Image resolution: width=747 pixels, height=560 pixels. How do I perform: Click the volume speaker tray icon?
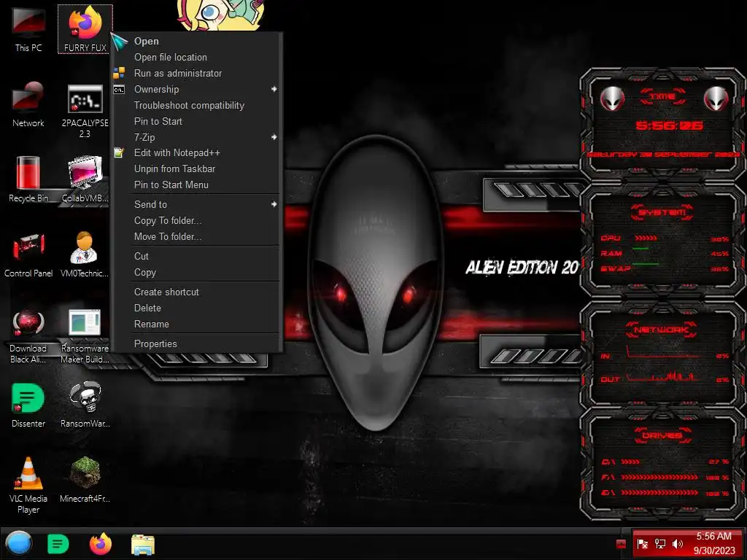click(678, 544)
